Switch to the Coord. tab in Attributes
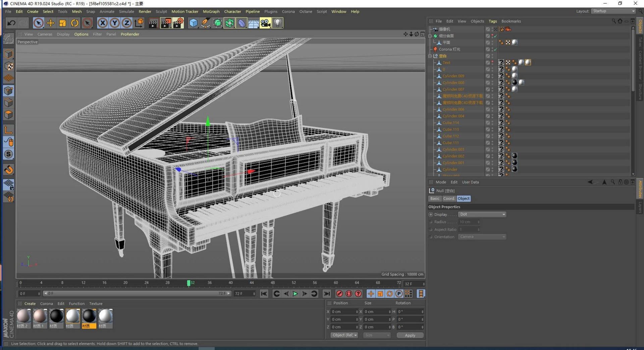Image resolution: width=644 pixels, height=350 pixels. 448,198
